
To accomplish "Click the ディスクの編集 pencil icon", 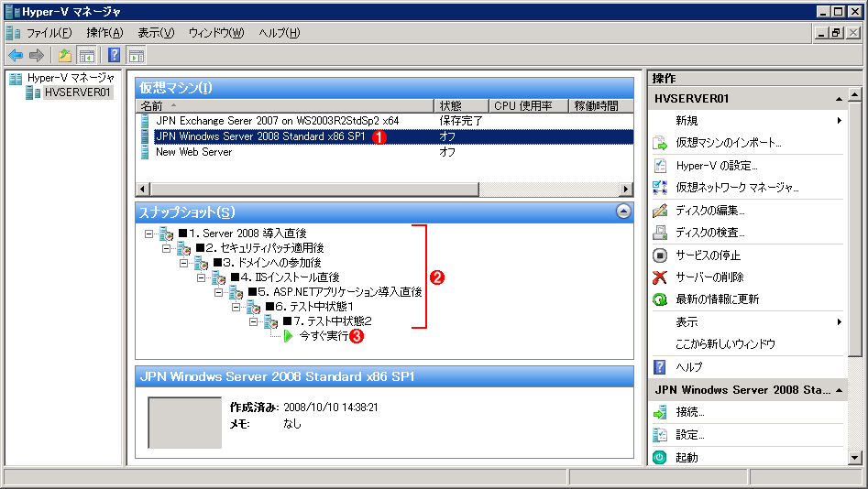I will (x=660, y=211).
